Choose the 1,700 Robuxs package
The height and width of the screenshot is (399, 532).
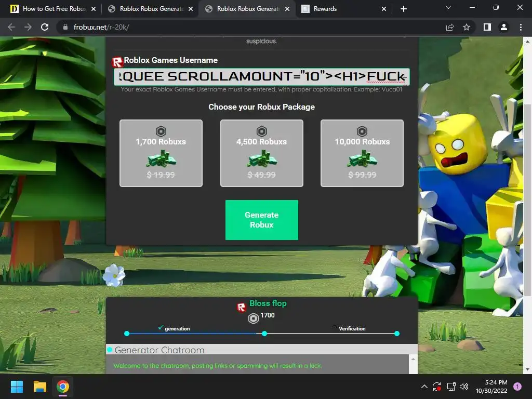(161, 153)
